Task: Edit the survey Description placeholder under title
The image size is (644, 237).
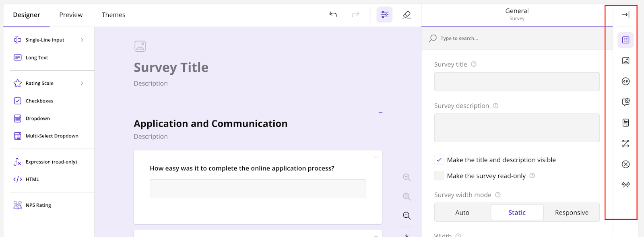Action: 151,84
